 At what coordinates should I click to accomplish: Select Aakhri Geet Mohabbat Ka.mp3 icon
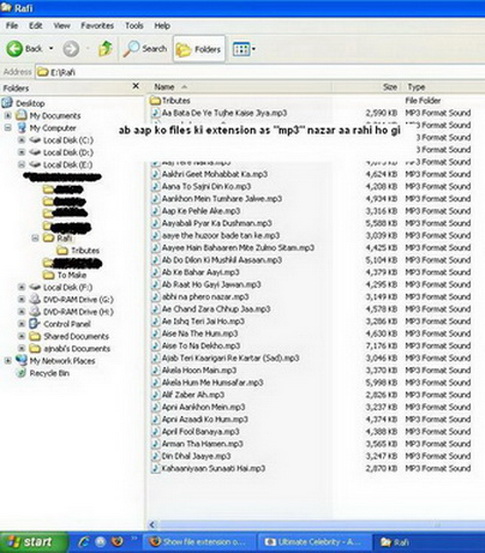pyautogui.click(x=155, y=174)
